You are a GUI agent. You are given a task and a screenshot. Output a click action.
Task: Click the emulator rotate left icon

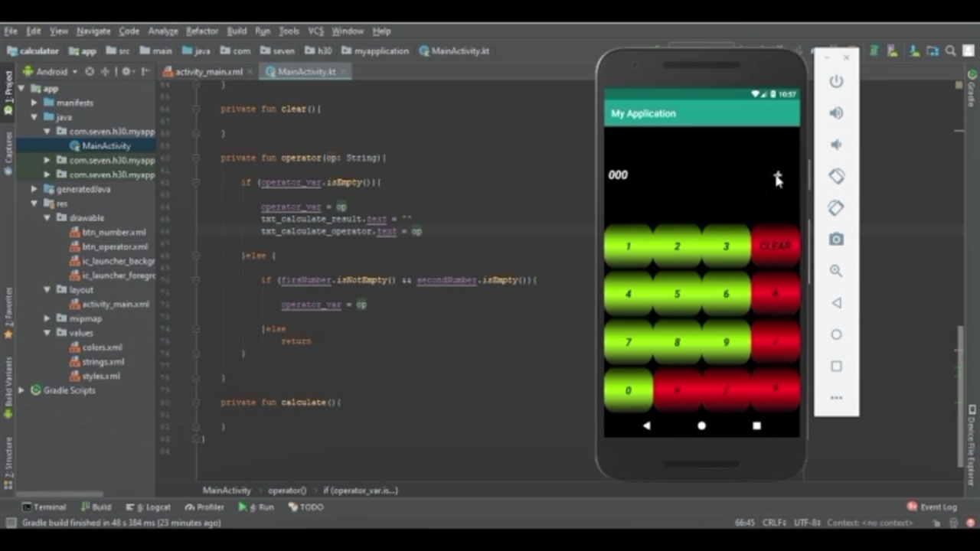tap(836, 176)
